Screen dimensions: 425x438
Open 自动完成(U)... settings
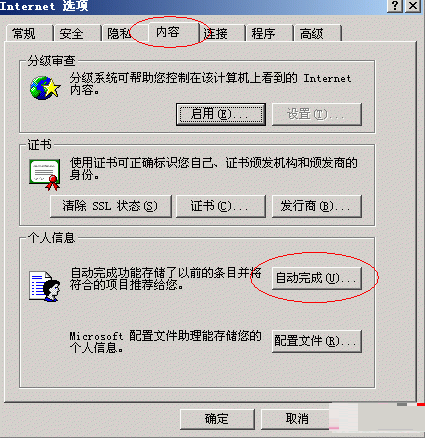[317, 278]
